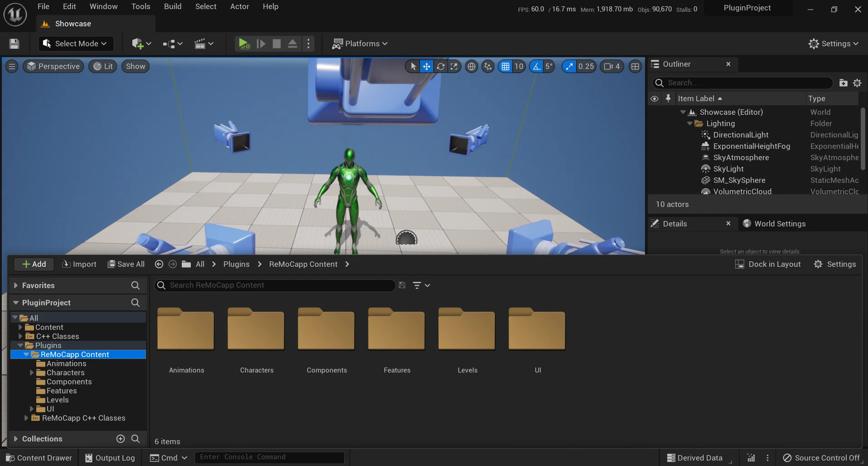Add a new collection with plus icon
Viewport: 868px width, 466px height.
pyautogui.click(x=121, y=439)
